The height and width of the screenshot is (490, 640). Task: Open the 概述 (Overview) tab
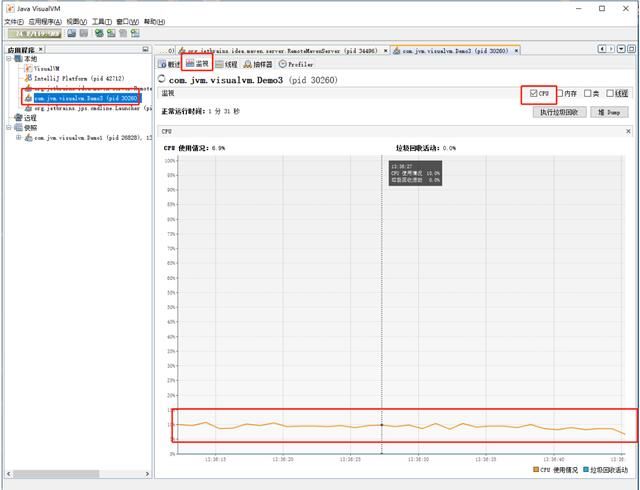169,64
